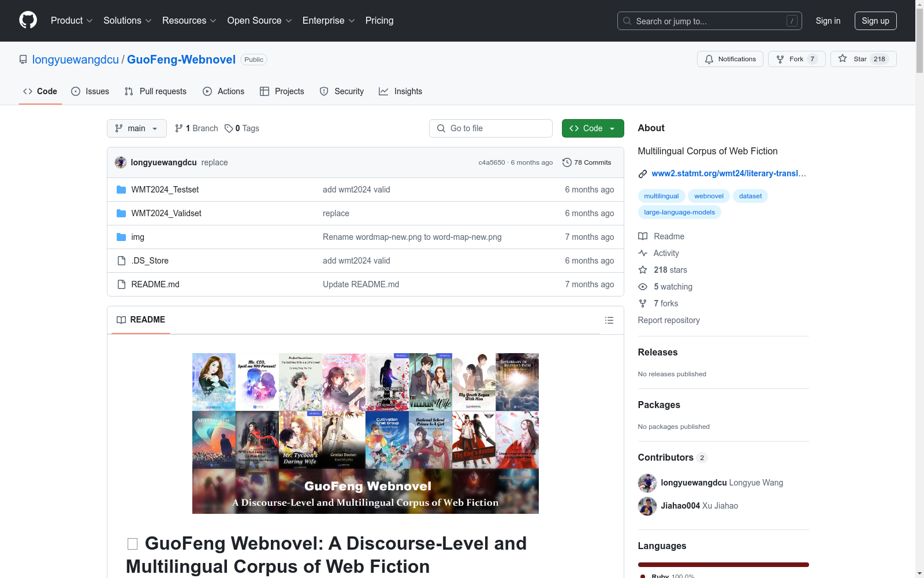Open the Contributors section heading
This screenshot has height=578, width=924.
point(673,457)
